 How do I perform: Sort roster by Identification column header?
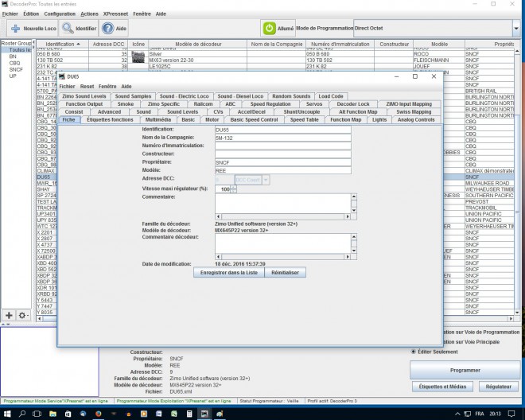(x=62, y=45)
